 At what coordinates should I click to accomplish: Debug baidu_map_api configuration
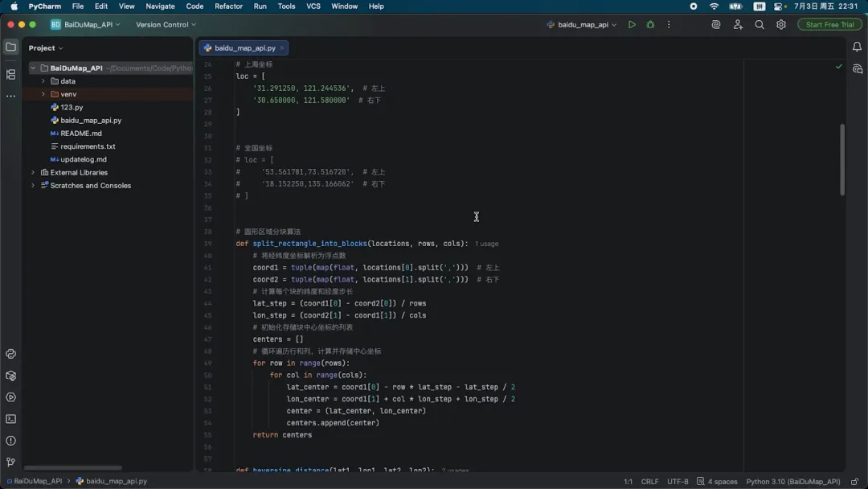click(x=650, y=24)
